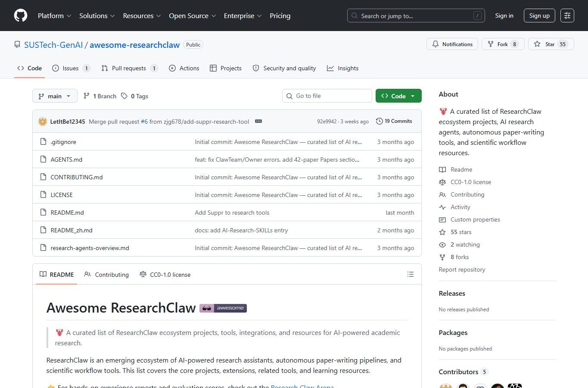The width and height of the screenshot is (588, 388).
Task: Expand the Solutions menu
Action: (x=97, y=16)
